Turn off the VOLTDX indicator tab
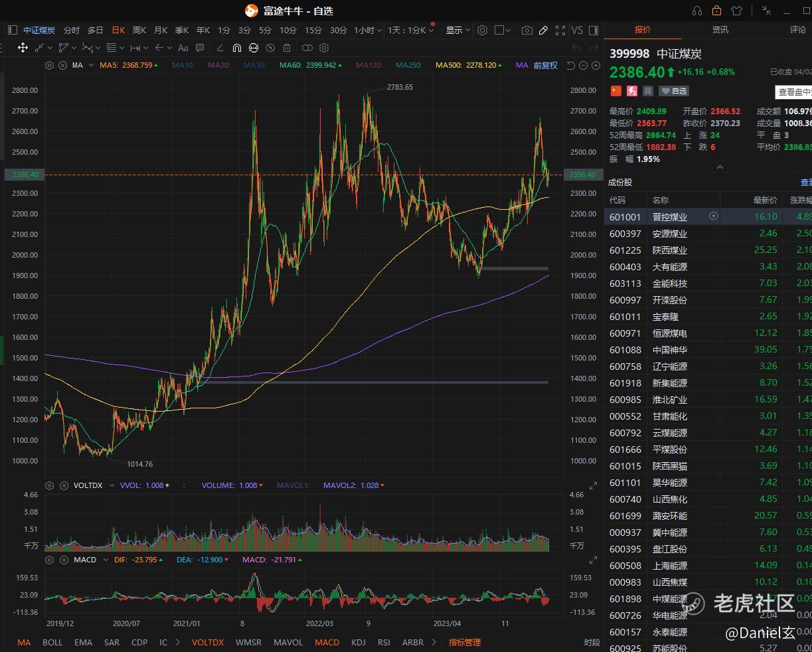Viewport: 812px width, 652px height. pyautogui.click(x=208, y=642)
